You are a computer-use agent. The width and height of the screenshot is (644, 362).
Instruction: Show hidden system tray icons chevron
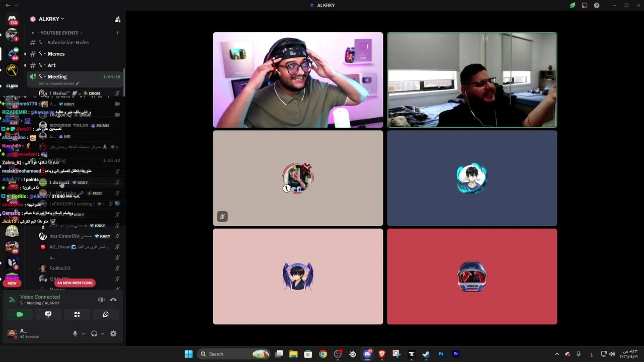557,354
